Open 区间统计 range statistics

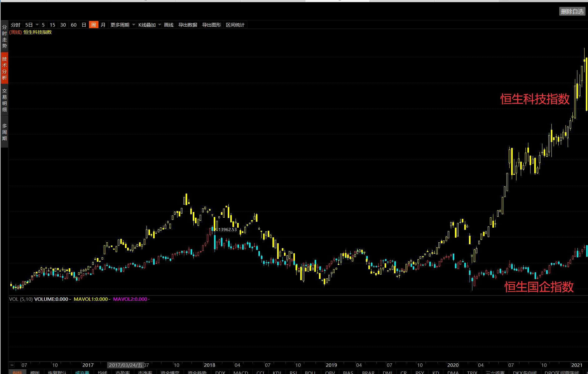tap(235, 25)
